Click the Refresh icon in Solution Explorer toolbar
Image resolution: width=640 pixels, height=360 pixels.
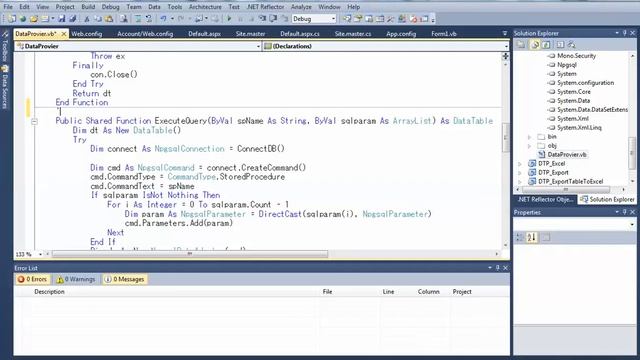click(547, 44)
